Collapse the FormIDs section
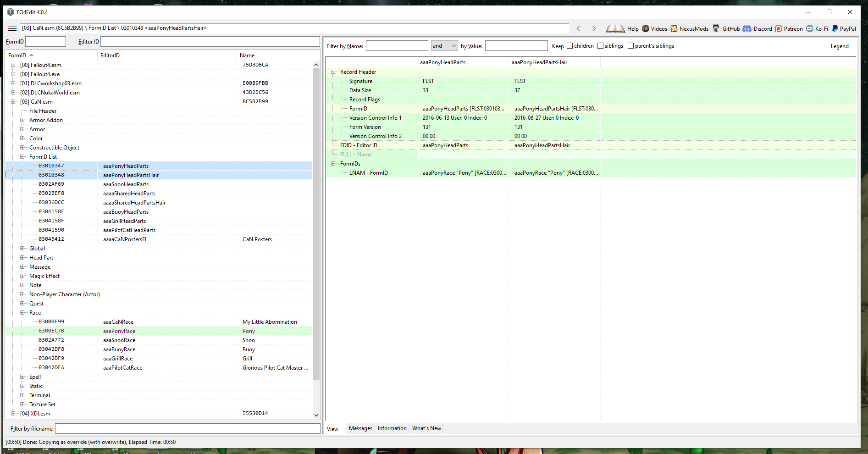Screen dimensions: 868x454 click(333, 164)
